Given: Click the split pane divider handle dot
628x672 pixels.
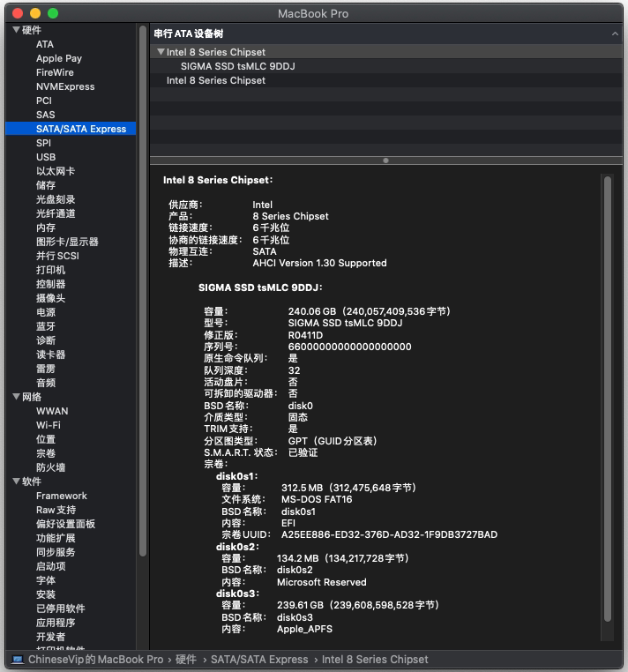Looking at the screenshot, I should coord(385,161).
